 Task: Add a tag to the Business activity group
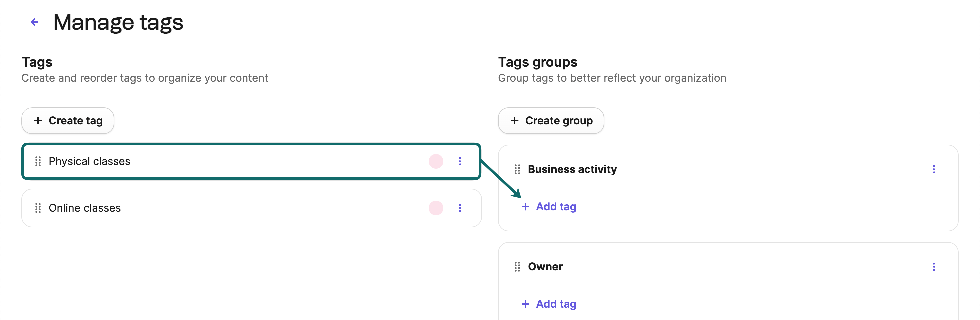pyautogui.click(x=549, y=207)
